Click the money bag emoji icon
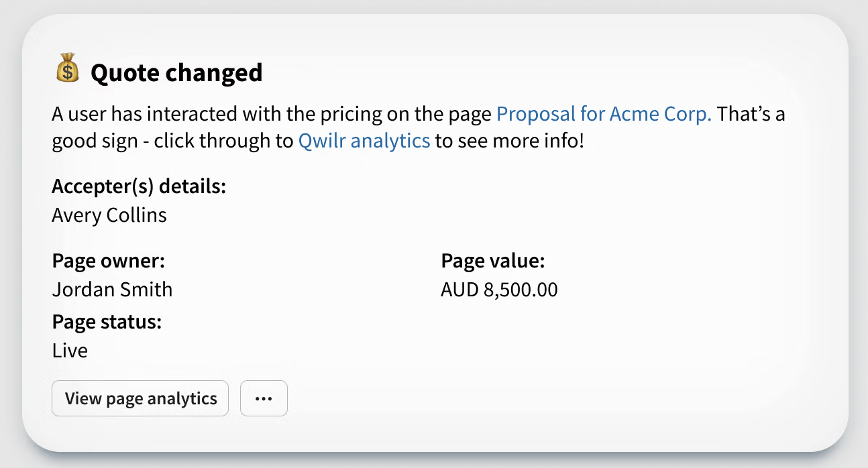This screenshot has height=468, width=868. tap(67, 70)
